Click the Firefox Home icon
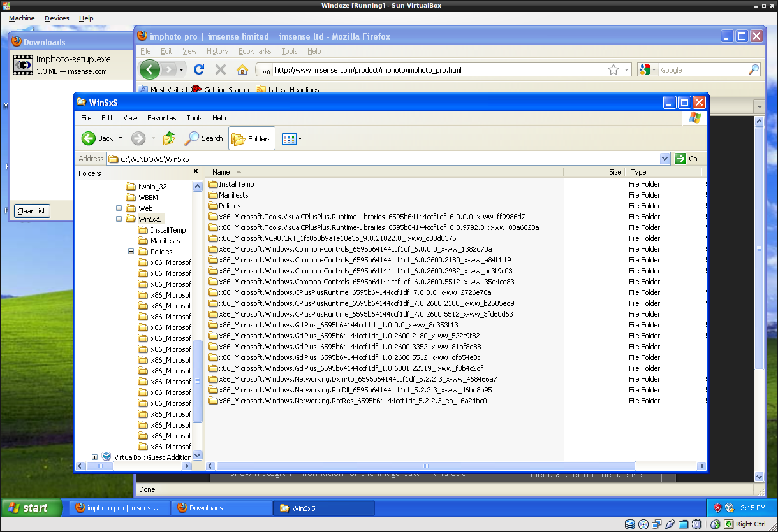The width and height of the screenshot is (778, 532). tap(242, 69)
